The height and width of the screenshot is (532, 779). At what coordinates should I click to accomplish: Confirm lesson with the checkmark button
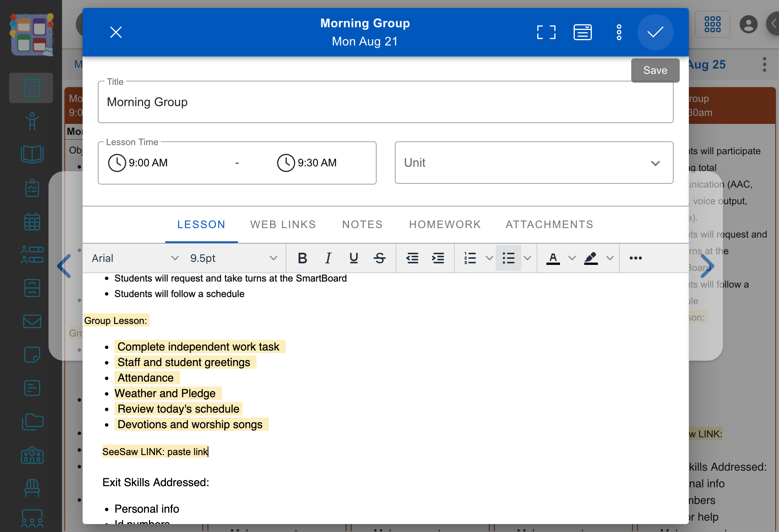click(655, 32)
